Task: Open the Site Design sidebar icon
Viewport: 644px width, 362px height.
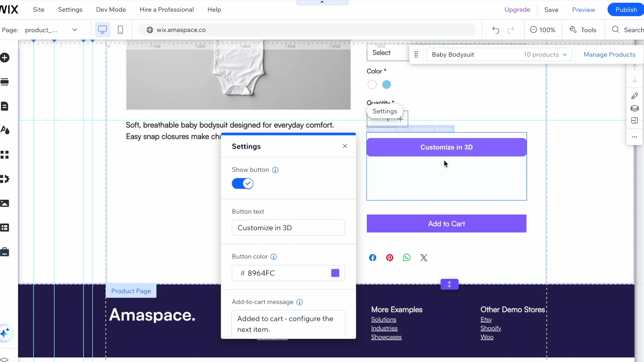Action: click(x=5, y=130)
